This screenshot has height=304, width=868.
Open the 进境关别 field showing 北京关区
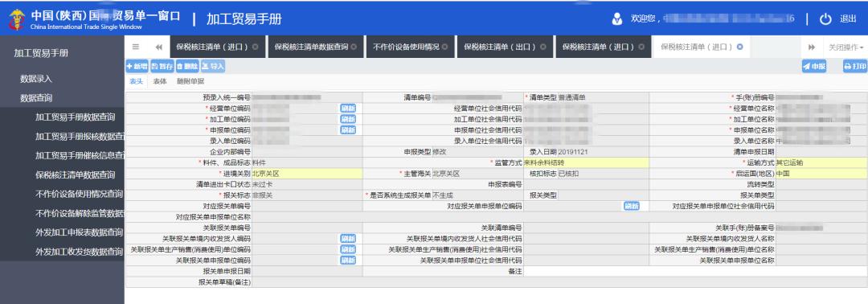coord(307,174)
